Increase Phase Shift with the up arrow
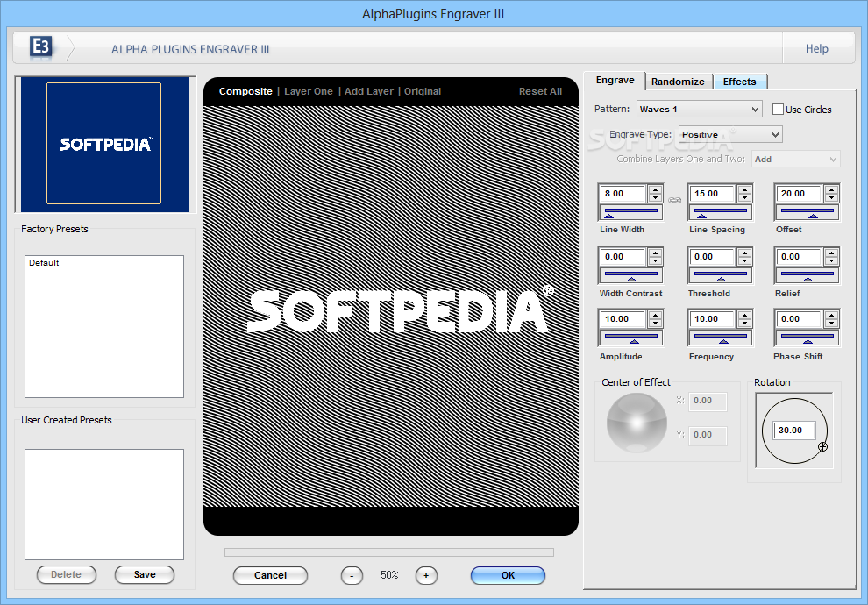 coord(831,316)
